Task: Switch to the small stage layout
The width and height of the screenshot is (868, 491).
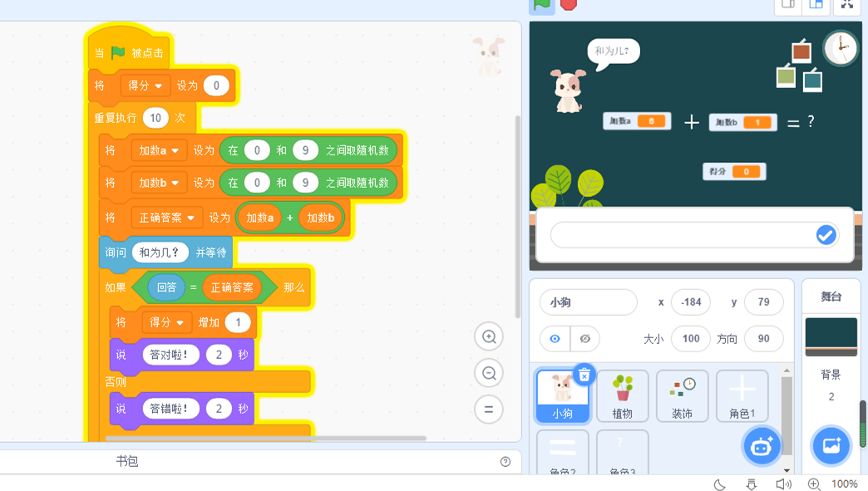Action: 787,5
